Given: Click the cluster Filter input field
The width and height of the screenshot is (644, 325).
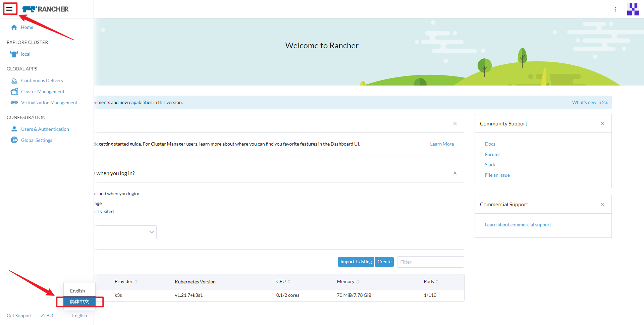Looking at the screenshot, I should pyautogui.click(x=430, y=262).
